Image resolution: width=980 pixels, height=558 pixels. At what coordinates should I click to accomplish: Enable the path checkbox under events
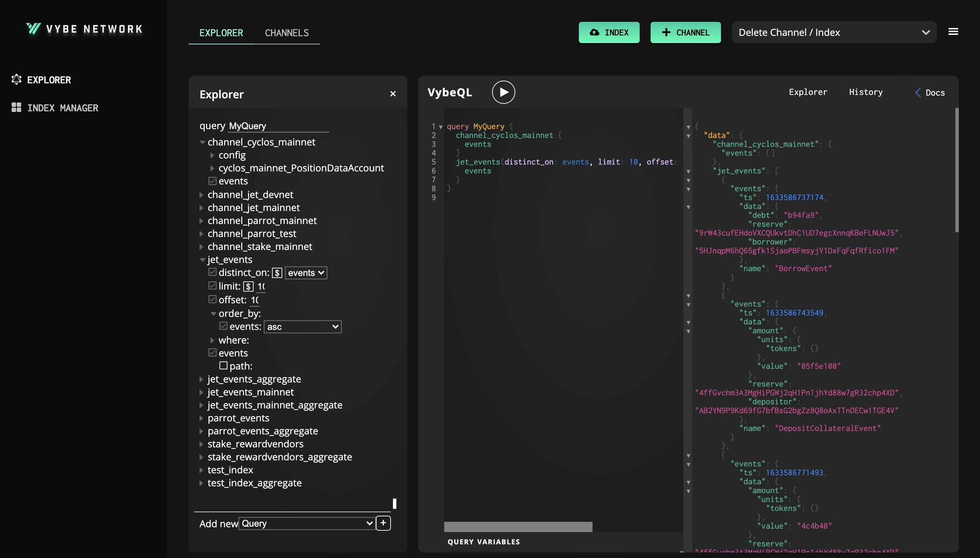pos(223,366)
